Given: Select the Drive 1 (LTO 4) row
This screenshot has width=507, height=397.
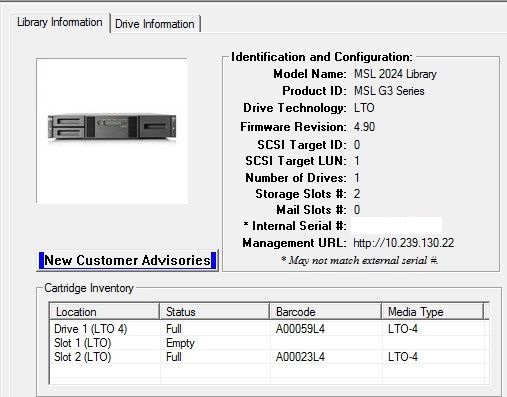Looking at the screenshot, I should tap(269, 329).
